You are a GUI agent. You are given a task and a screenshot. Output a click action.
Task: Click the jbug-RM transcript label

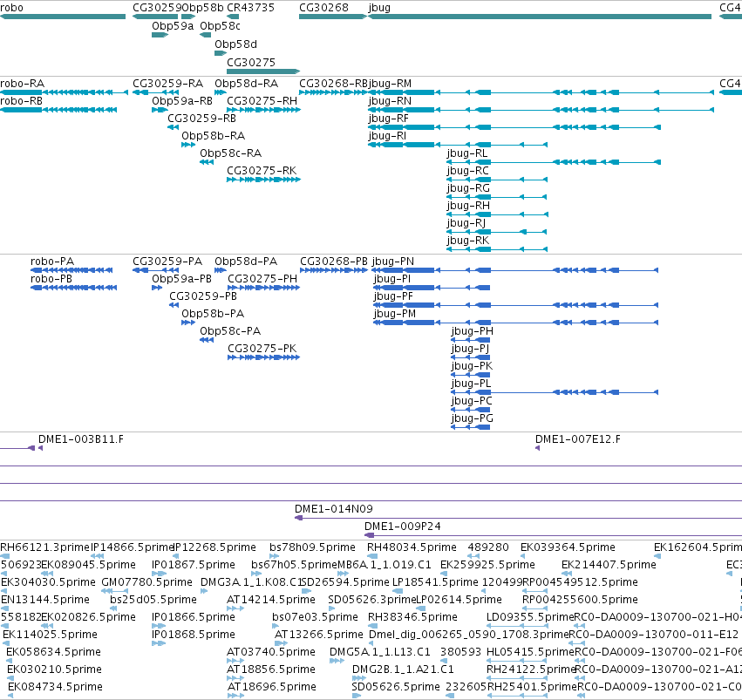tap(390, 84)
